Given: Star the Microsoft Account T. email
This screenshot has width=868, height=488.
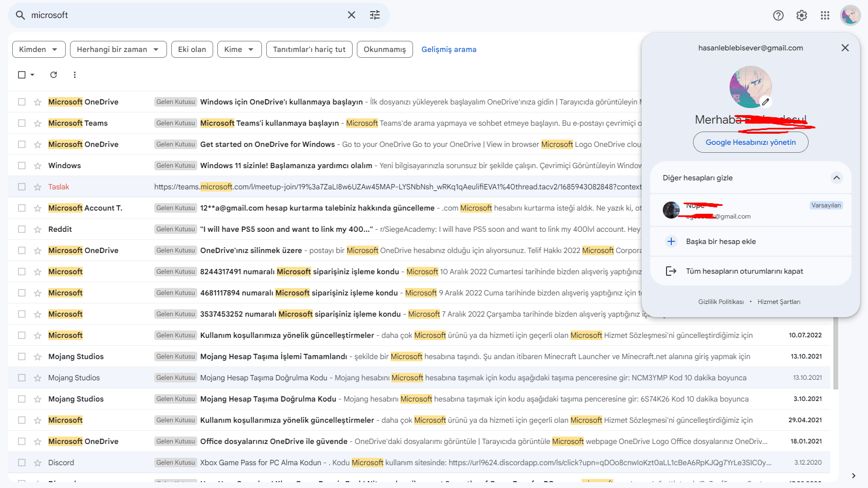Looking at the screenshot, I should click(x=38, y=208).
